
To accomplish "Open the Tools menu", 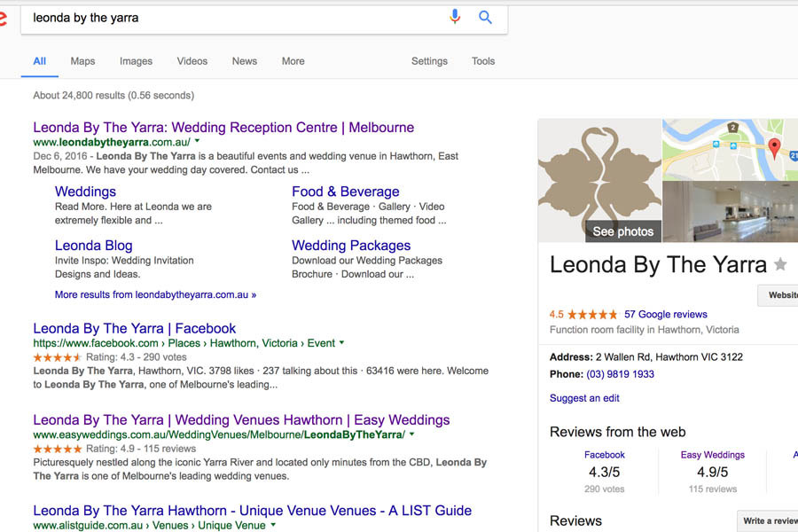I will [x=483, y=61].
